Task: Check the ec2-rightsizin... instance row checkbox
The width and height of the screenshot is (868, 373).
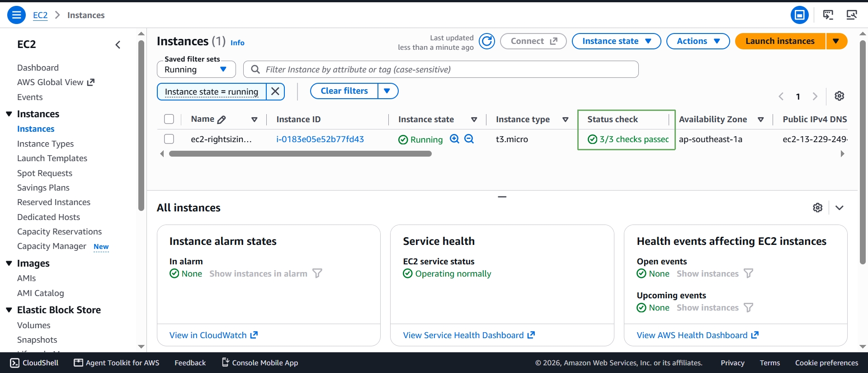Action: click(169, 139)
